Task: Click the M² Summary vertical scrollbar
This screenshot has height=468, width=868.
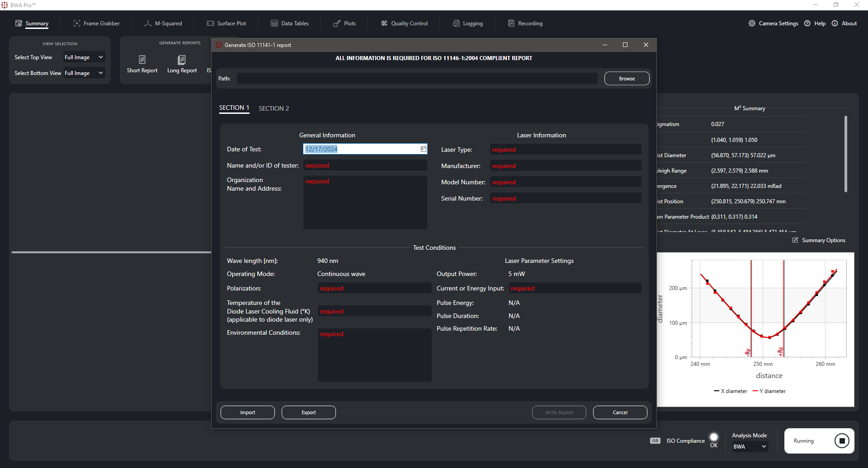Action: pos(845,154)
